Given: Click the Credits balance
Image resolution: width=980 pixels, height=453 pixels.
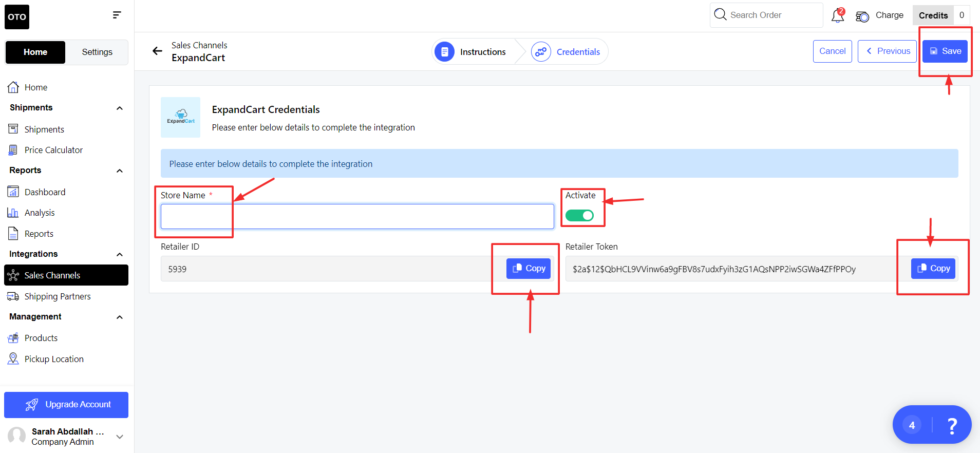Looking at the screenshot, I should [941, 15].
